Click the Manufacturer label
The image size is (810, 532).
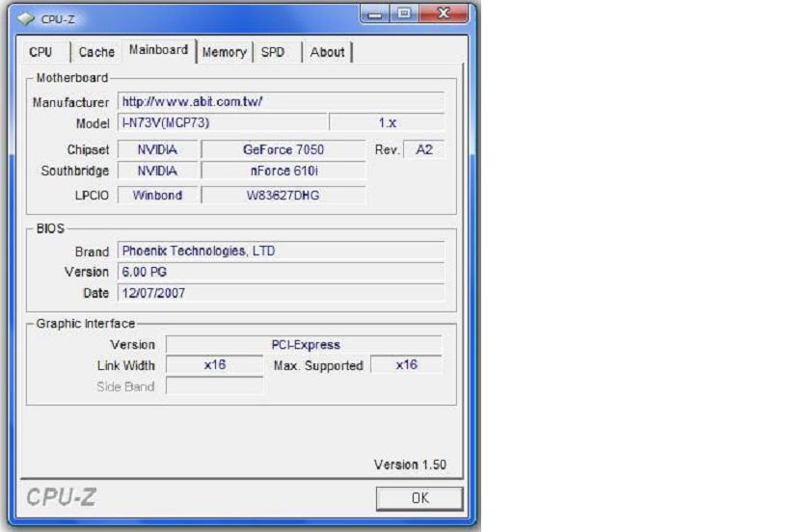pos(70,102)
